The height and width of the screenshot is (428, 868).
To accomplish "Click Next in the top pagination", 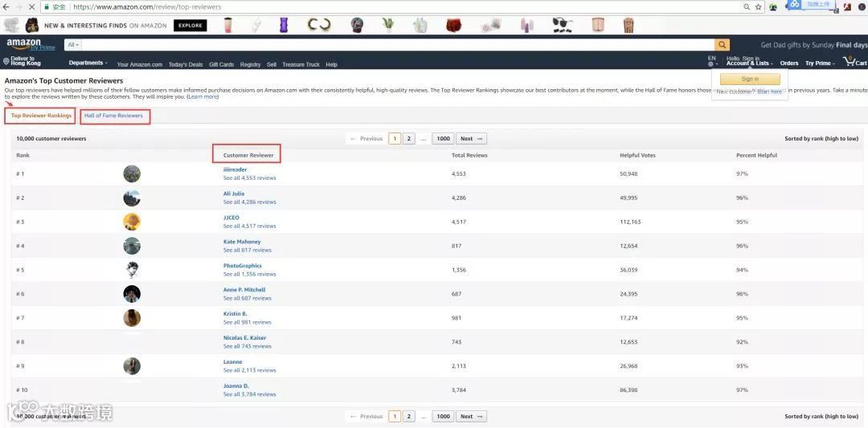I will click(x=471, y=139).
